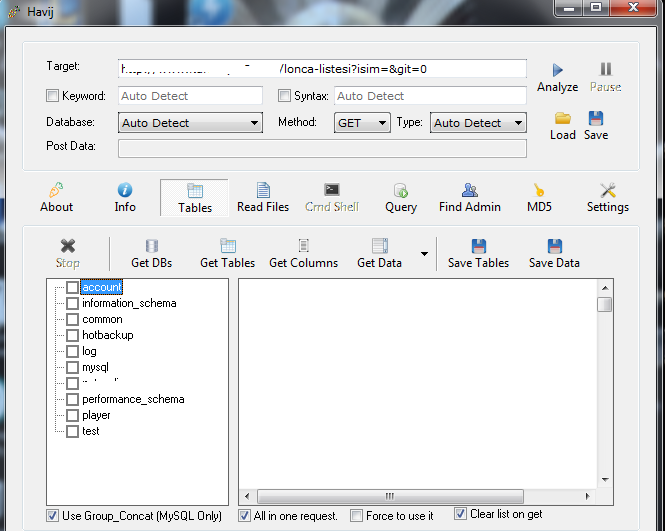
Task: Open the Read Files tab
Action: point(263,198)
